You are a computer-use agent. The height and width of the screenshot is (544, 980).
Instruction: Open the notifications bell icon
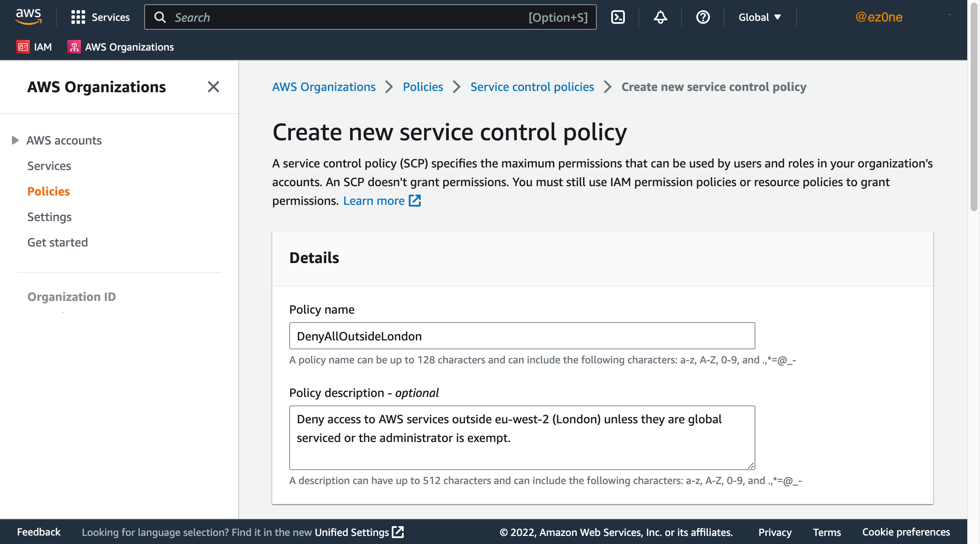[x=660, y=17]
